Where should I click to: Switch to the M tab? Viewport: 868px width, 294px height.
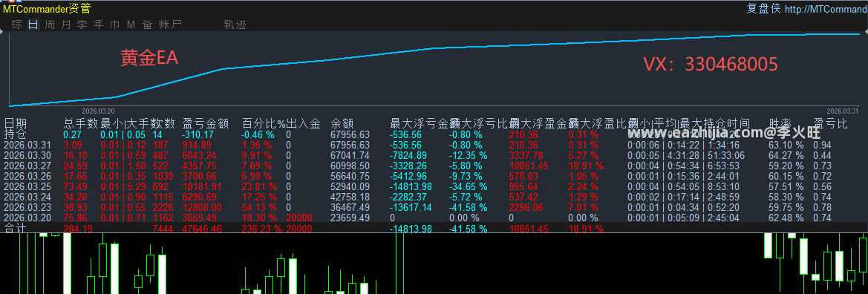131,24
